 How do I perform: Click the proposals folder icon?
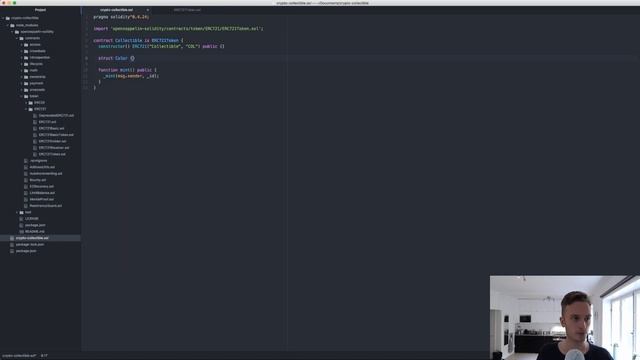pos(26,90)
